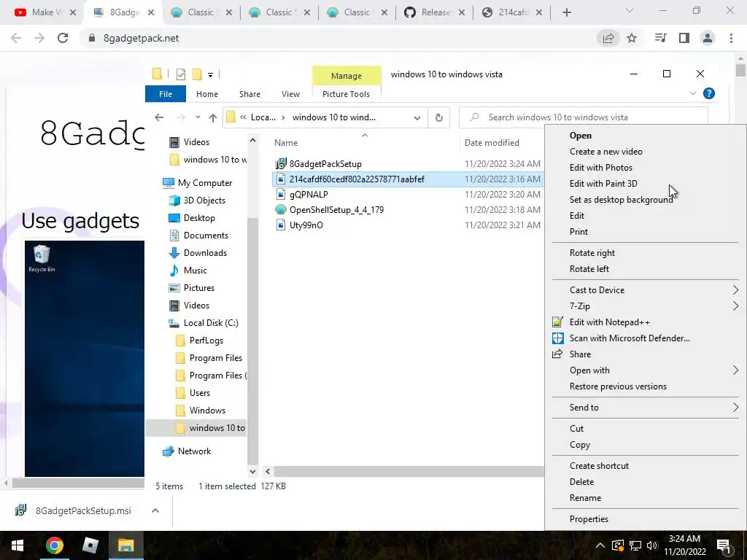The width and height of the screenshot is (747, 560).
Task: Show hidden system tray icons
Action: pyautogui.click(x=600, y=545)
